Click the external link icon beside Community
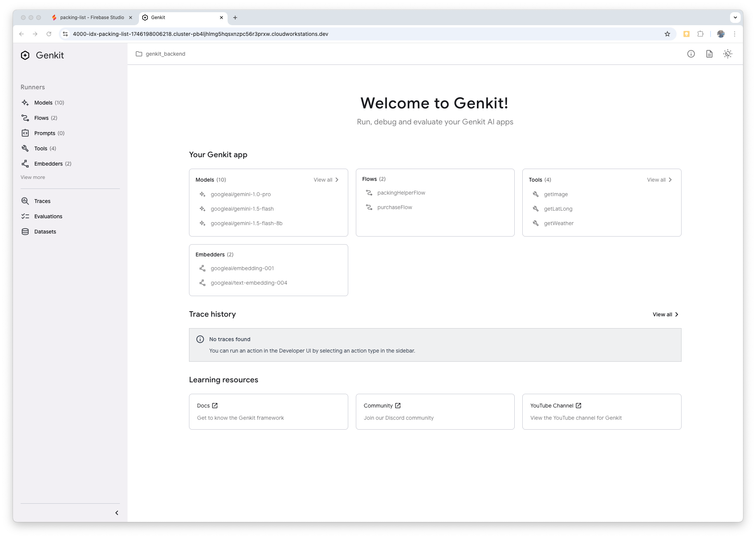Viewport: 756px width, 538px height. click(x=397, y=406)
